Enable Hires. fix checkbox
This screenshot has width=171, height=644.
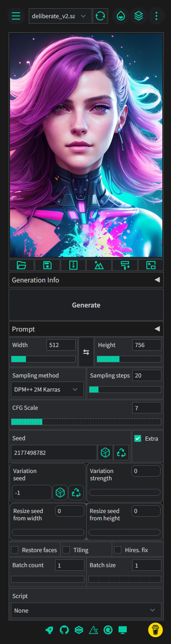click(x=118, y=550)
